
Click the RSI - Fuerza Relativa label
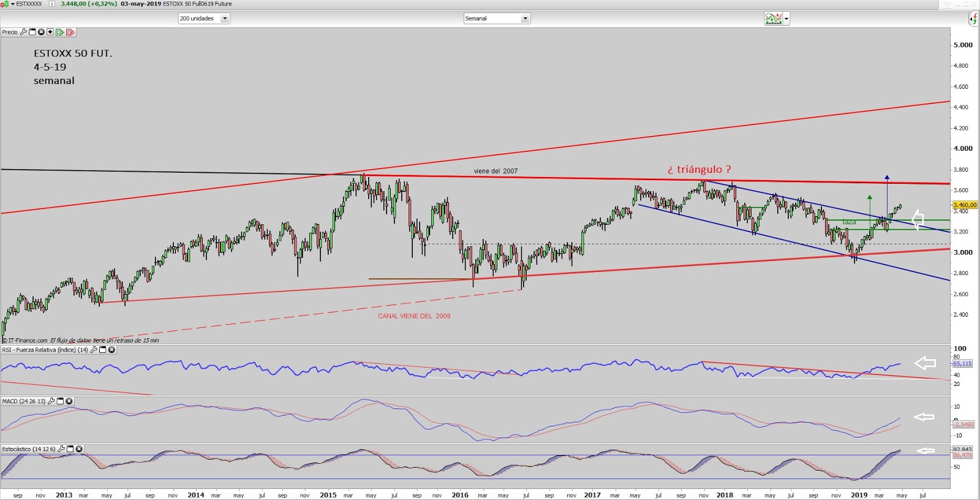tap(45, 350)
